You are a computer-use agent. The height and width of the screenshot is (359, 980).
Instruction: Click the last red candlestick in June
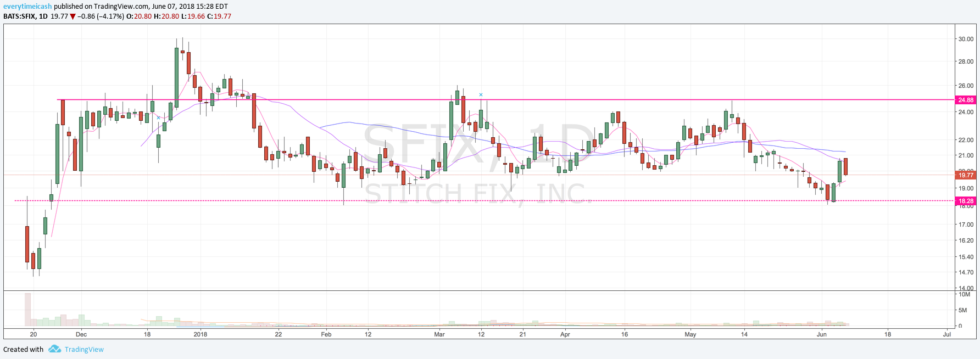tap(846, 166)
